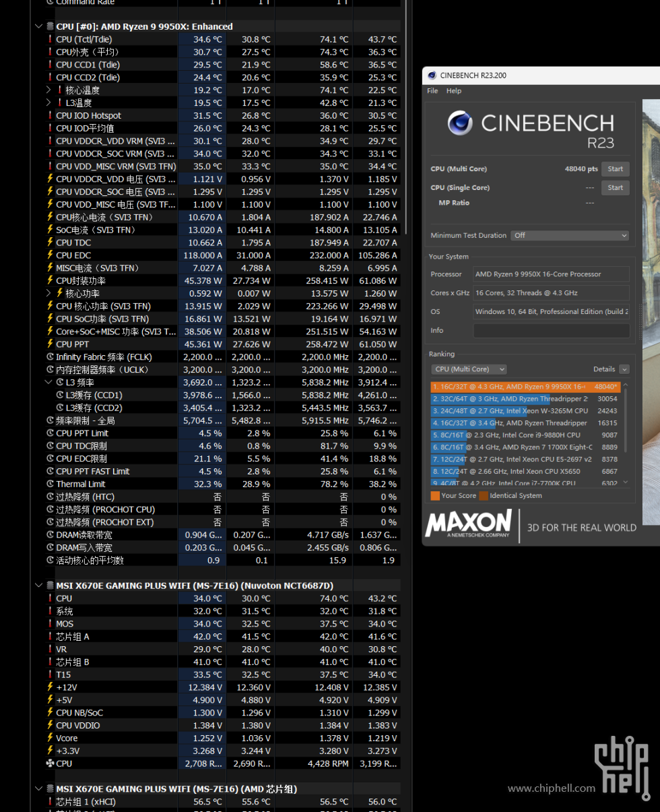Click the thermometer icon beside CPU (Tctl/Tdie)
660x812 pixels.
(50, 39)
